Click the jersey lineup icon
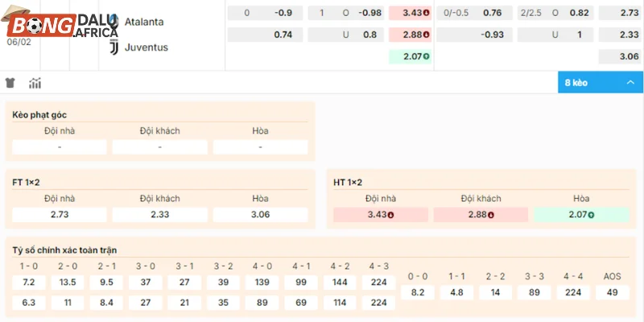The image size is (644, 322). tap(10, 83)
